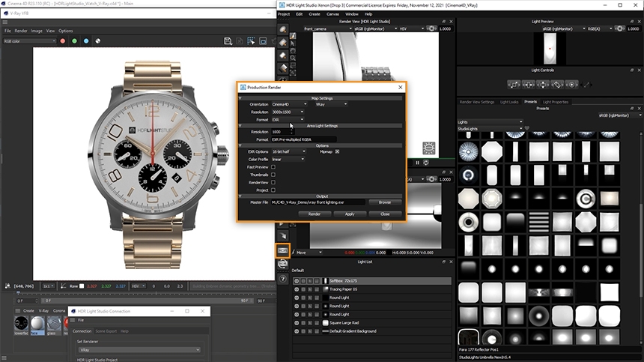644x362 pixels.
Task: Enable the Thumbnails checkbox
Action: click(x=273, y=175)
